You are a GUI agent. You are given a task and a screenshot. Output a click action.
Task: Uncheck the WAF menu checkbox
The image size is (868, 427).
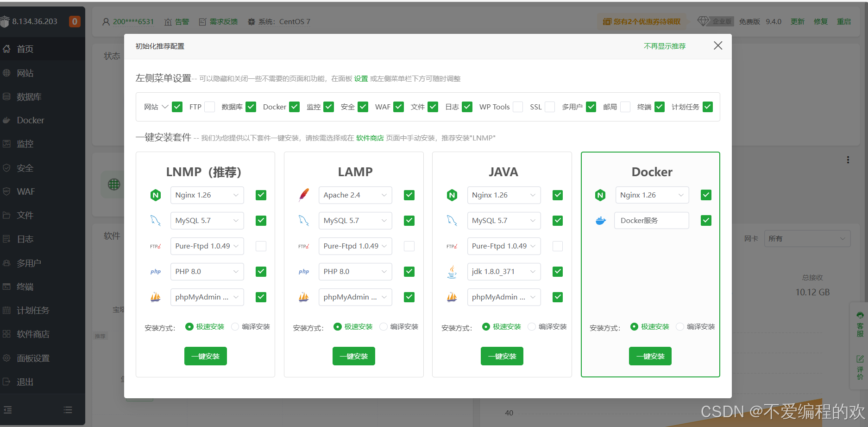(399, 107)
